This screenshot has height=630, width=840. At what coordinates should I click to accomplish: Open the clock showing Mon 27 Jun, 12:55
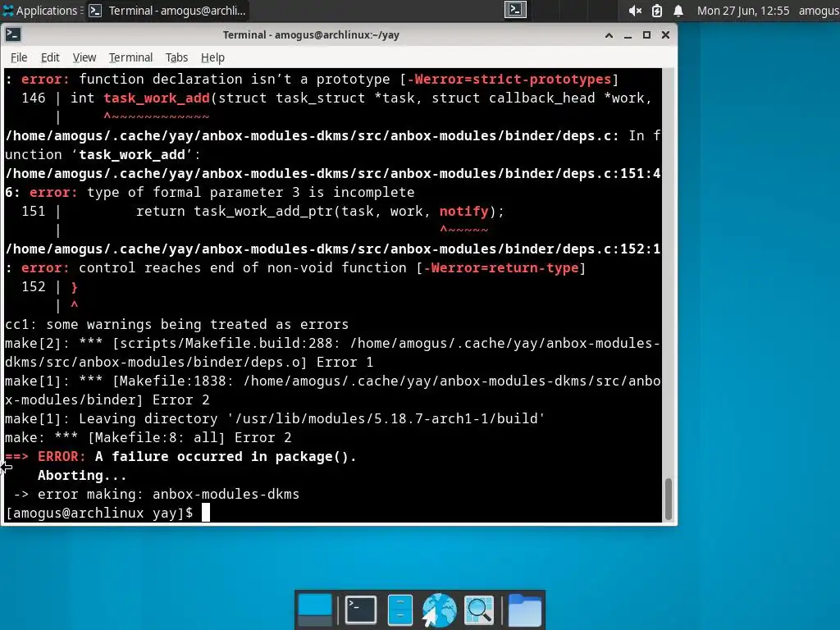pyautogui.click(x=743, y=10)
